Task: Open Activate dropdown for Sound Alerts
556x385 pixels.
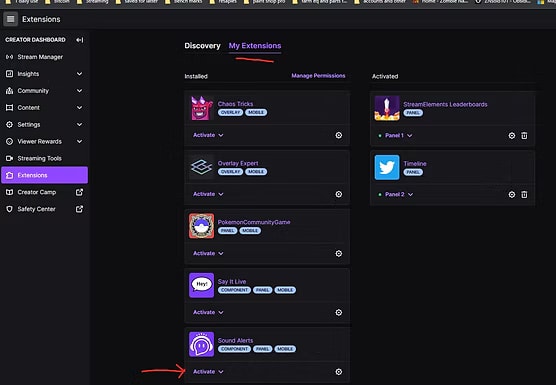Action: click(208, 372)
